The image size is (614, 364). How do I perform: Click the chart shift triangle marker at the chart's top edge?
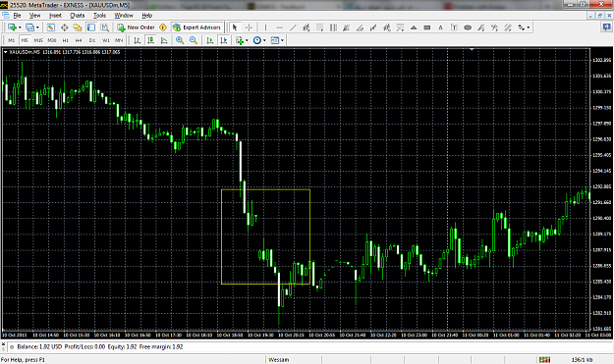point(472,50)
